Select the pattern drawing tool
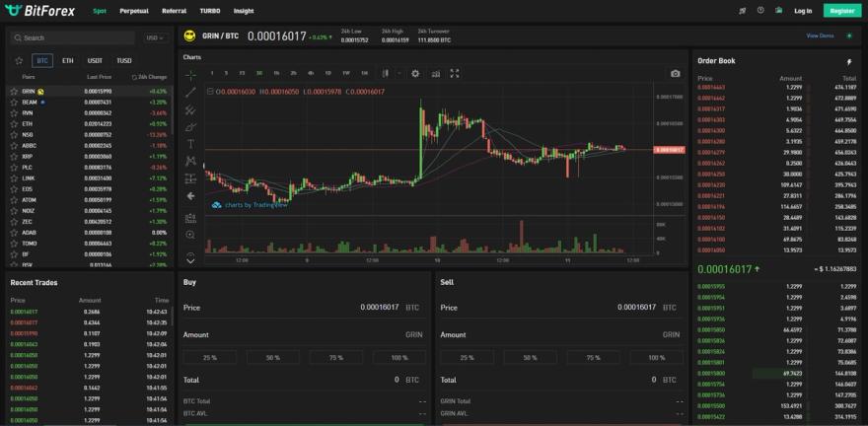The image size is (868, 426). tap(191, 161)
